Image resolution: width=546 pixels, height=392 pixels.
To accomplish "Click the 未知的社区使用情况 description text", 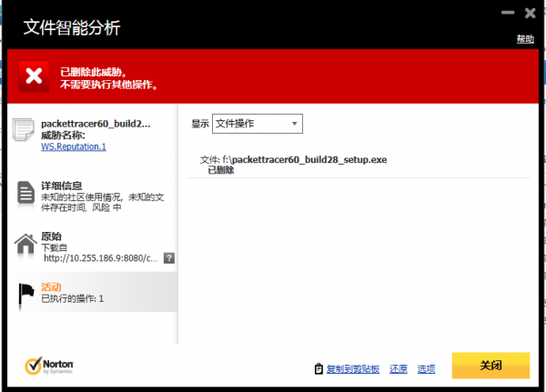I will point(102,202).
